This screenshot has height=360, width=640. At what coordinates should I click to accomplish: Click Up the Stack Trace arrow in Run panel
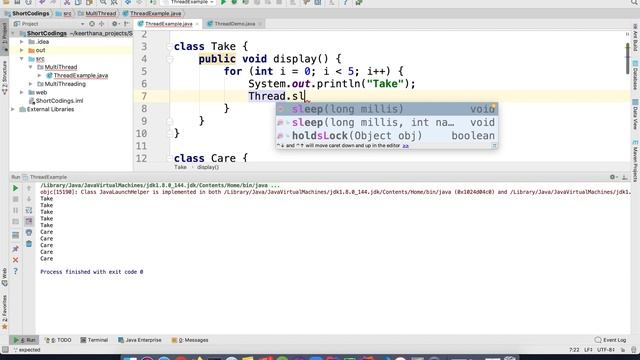(29, 189)
